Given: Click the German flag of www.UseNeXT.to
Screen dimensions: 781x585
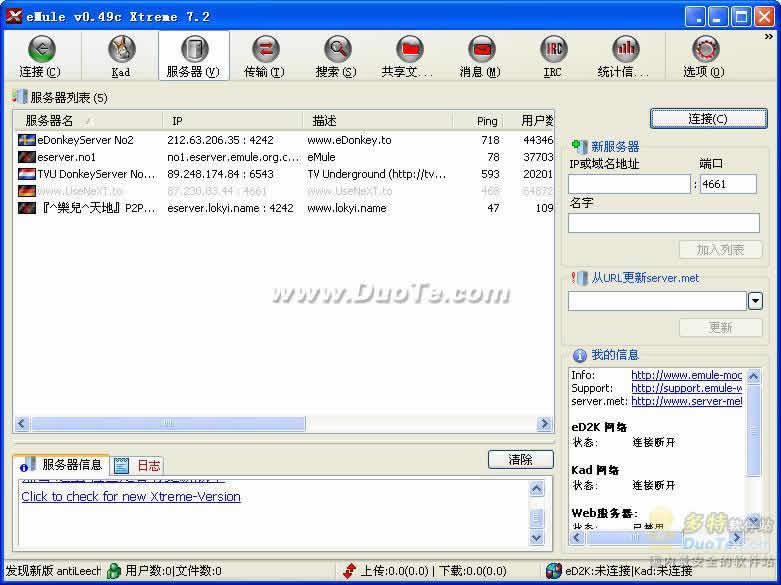Looking at the screenshot, I should pyautogui.click(x=26, y=191).
